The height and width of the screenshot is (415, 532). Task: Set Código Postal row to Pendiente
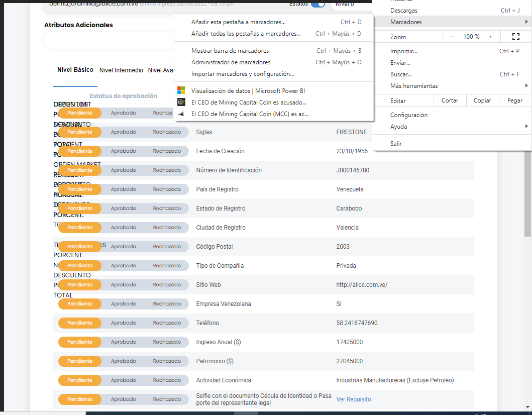(80, 247)
